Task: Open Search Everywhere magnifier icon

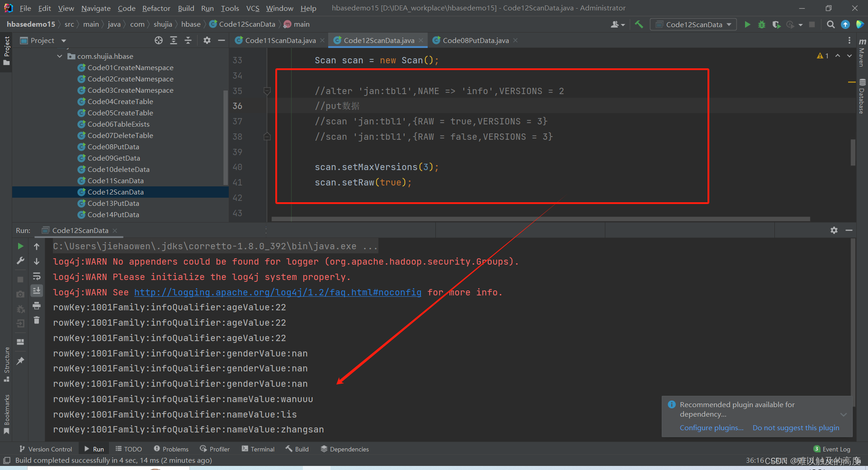Action: pyautogui.click(x=830, y=24)
